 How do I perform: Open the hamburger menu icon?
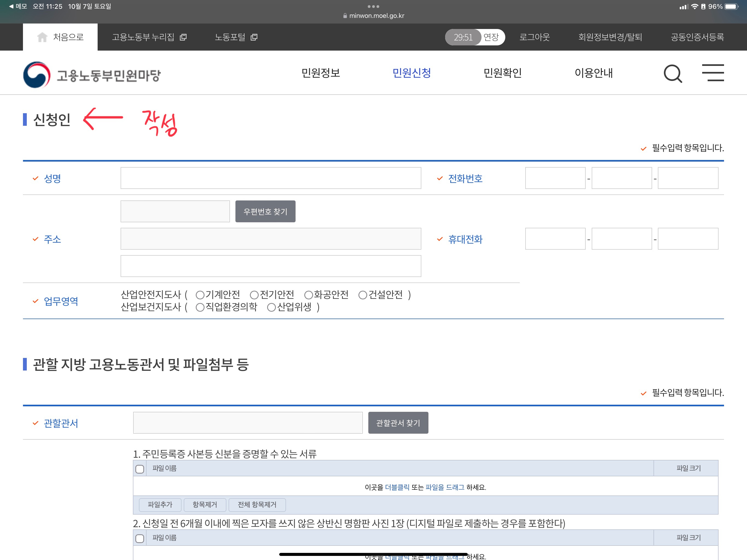(x=713, y=73)
